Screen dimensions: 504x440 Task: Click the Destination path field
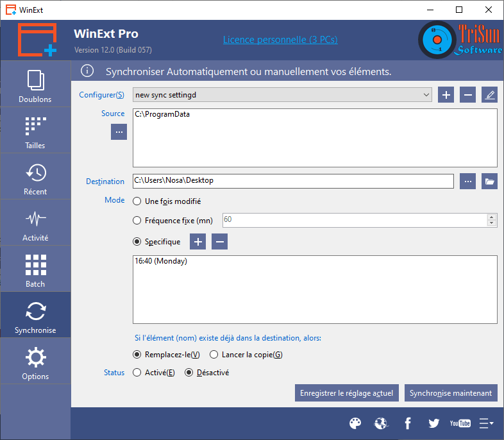pyautogui.click(x=293, y=181)
